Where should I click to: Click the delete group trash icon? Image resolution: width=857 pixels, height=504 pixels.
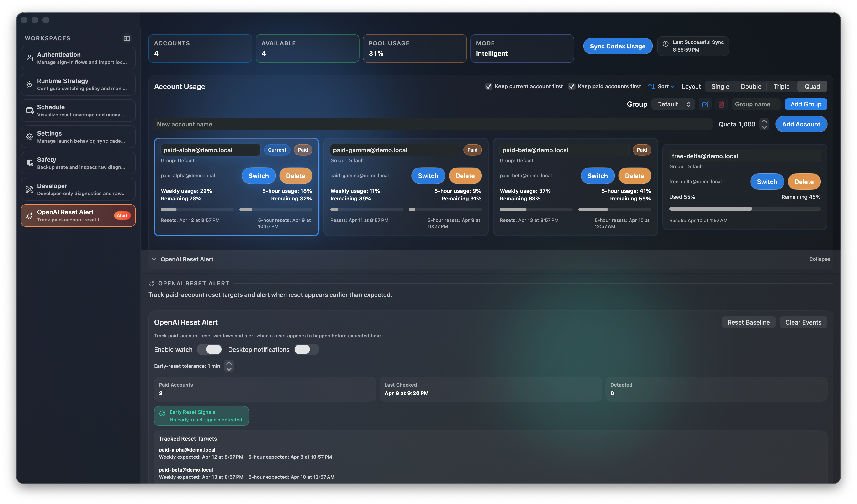[x=721, y=104]
